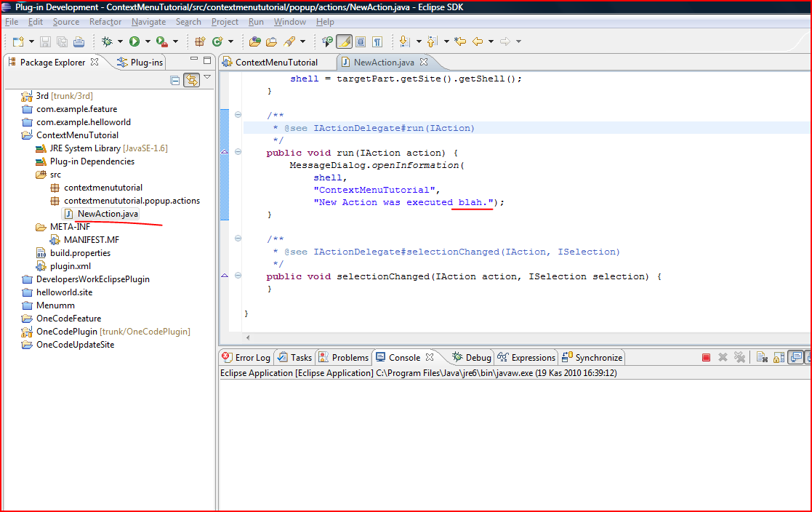
Task: Open dropdown next to New wizard icon
Action: 31,41
